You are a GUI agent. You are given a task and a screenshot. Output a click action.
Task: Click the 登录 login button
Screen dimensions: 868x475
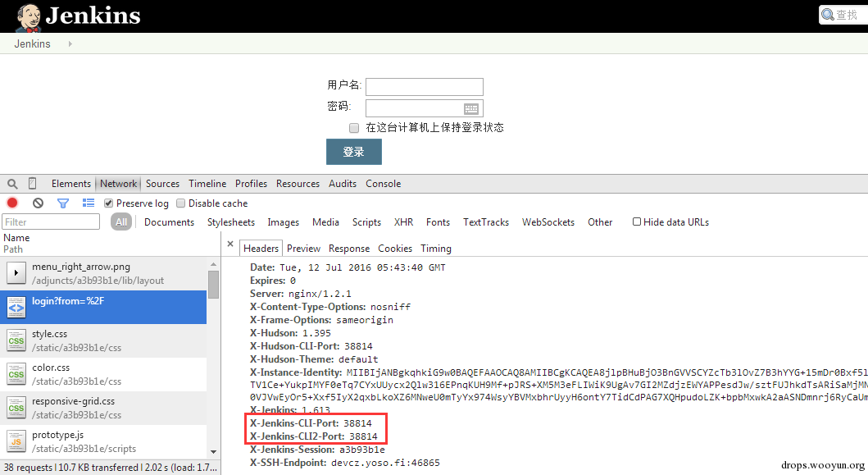(x=354, y=152)
